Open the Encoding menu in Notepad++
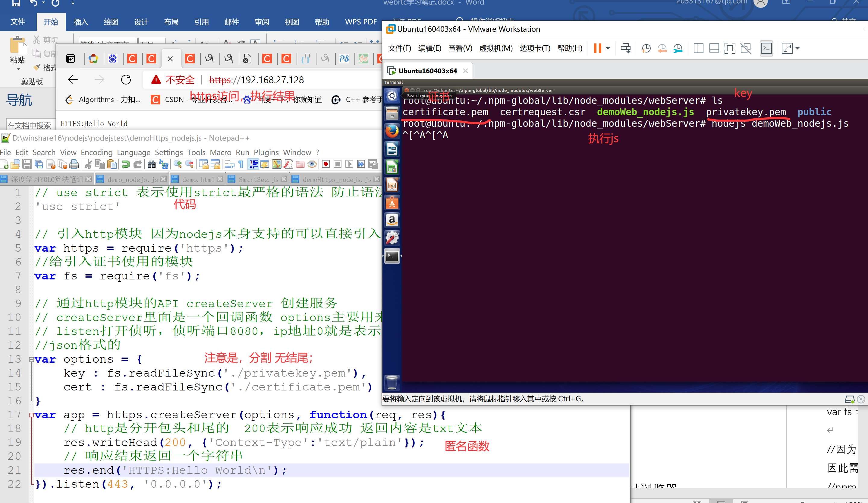The image size is (868, 503). [x=96, y=152]
